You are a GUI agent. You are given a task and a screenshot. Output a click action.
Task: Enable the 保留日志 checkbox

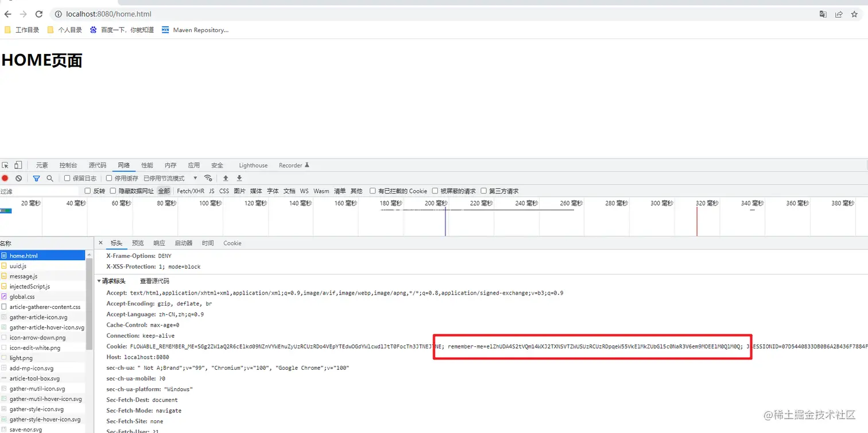point(67,179)
